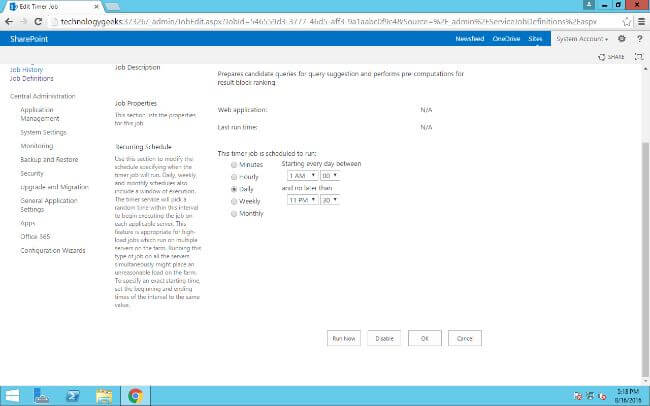
Task: Open a new browser tab
Action: 112,7
